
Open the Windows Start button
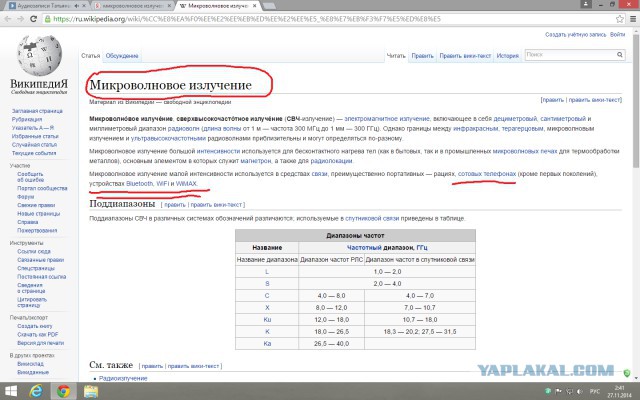coord(10,391)
